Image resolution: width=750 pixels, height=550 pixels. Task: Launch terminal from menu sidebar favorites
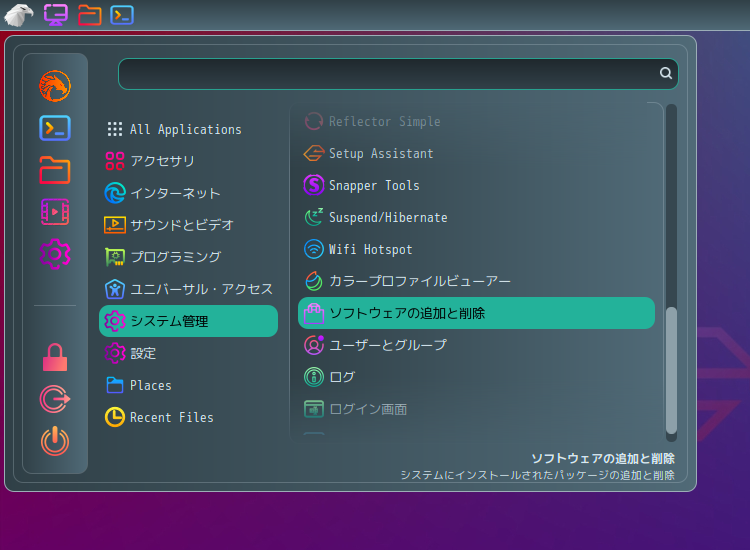(55, 128)
